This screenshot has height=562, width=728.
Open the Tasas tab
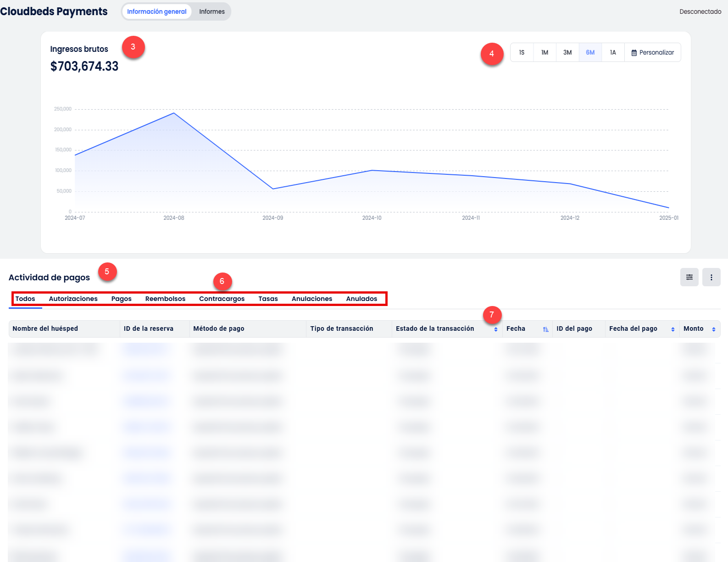[268, 299]
